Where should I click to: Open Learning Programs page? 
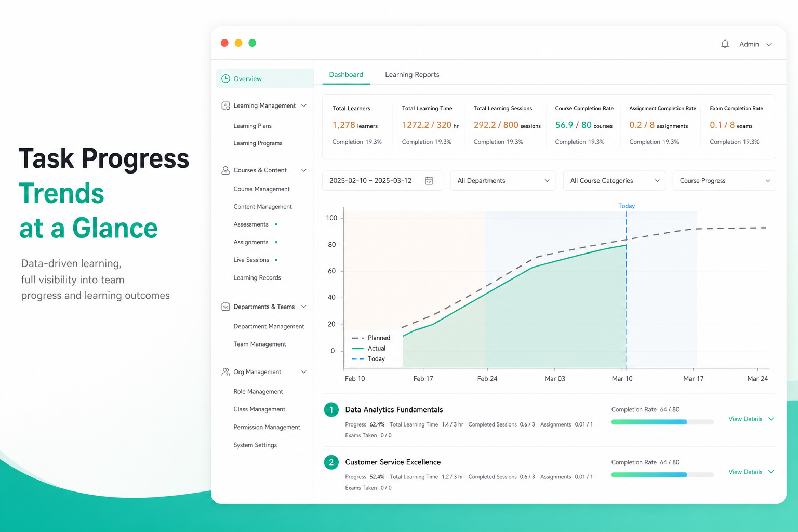258,143
